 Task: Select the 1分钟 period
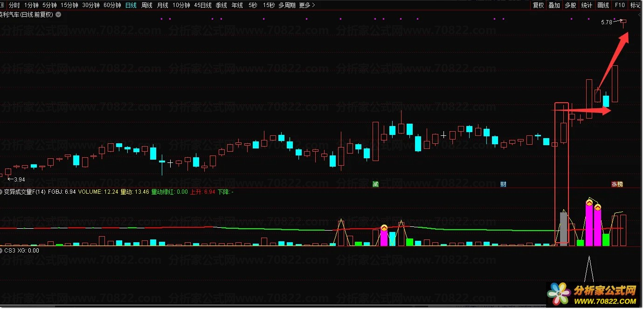tap(31, 5)
